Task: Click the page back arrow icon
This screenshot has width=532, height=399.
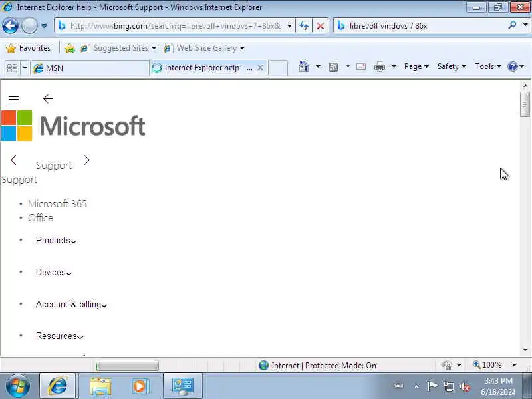Action: pos(48,98)
